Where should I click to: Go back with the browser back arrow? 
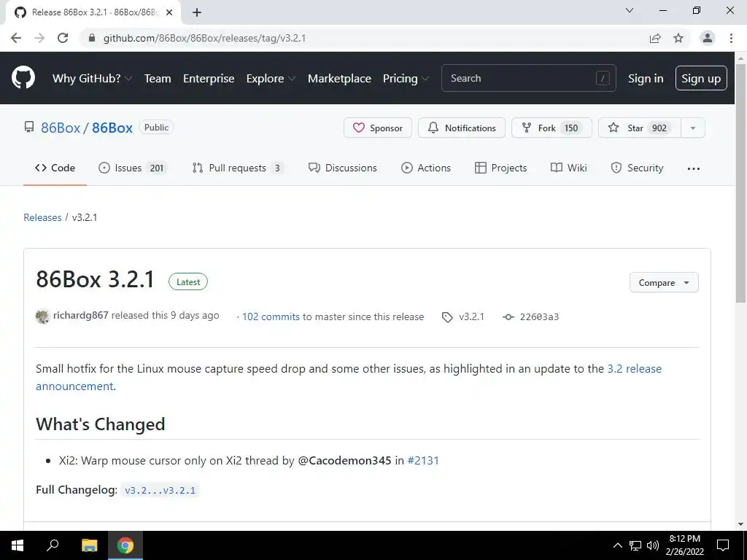[x=16, y=38]
